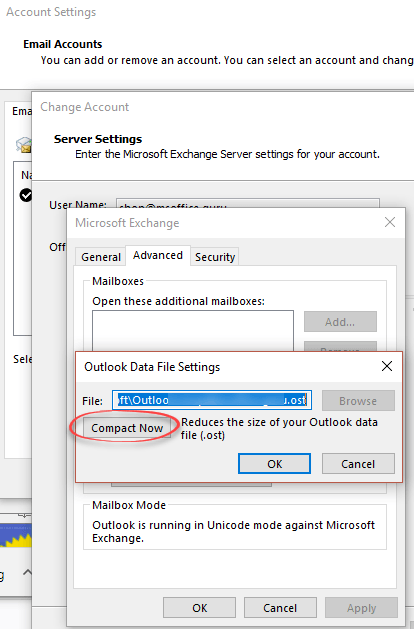The image size is (414, 629).
Task: Click Cancel in the Microsoft Exchange dialog
Action: 280,608
